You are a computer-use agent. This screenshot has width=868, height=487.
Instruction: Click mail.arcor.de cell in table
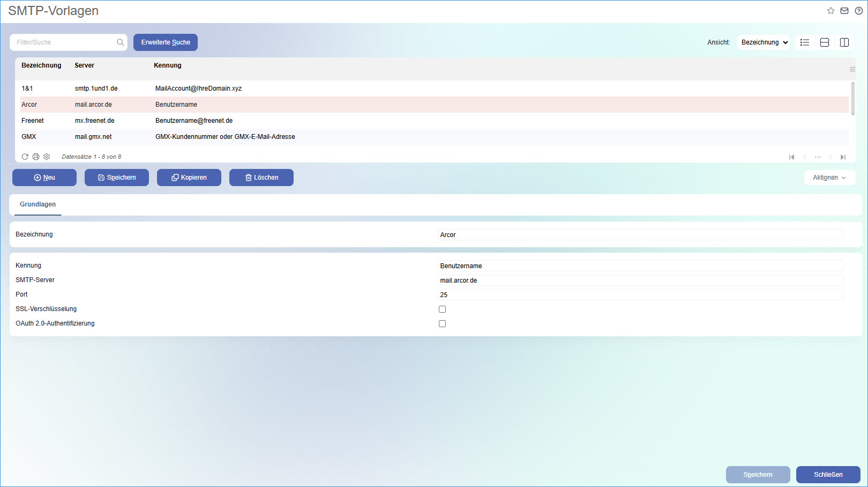(93, 105)
